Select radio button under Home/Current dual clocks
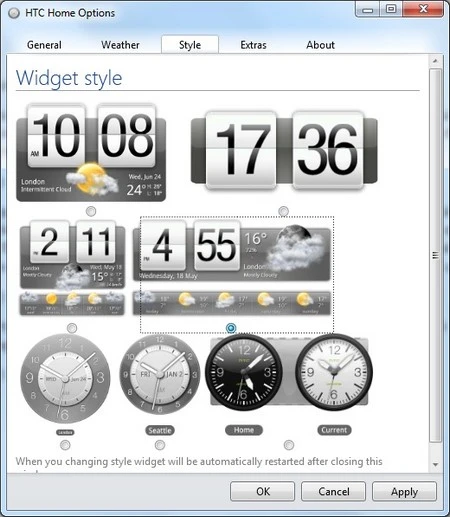Viewport: 450px width, 517px height. click(x=289, y=445)
